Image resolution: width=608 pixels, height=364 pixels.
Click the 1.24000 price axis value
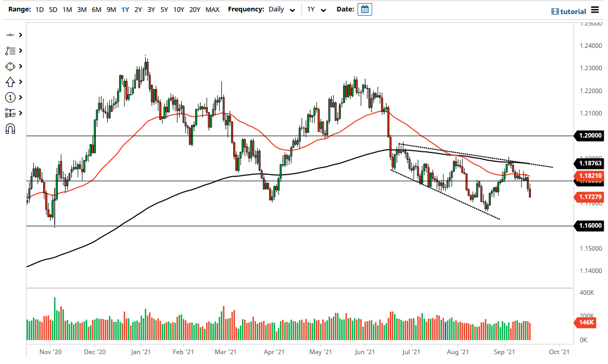coord(591,46)
